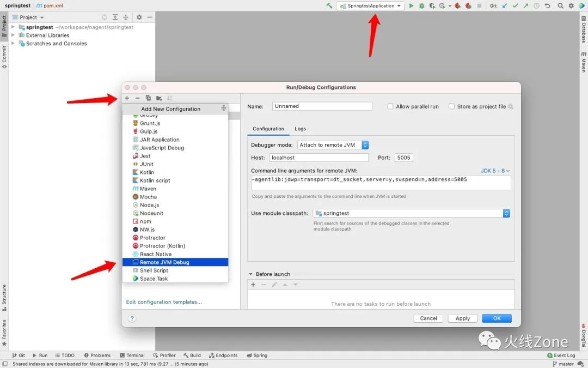Viewport: 588px width, 368px height.
Task: Open the Spring tool window
Action: click(x=257, y=355)
